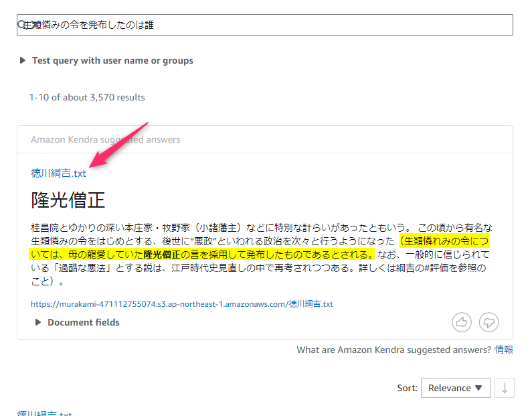
Task: Open the 情報 info link
Action: click(x=504, y=350)
